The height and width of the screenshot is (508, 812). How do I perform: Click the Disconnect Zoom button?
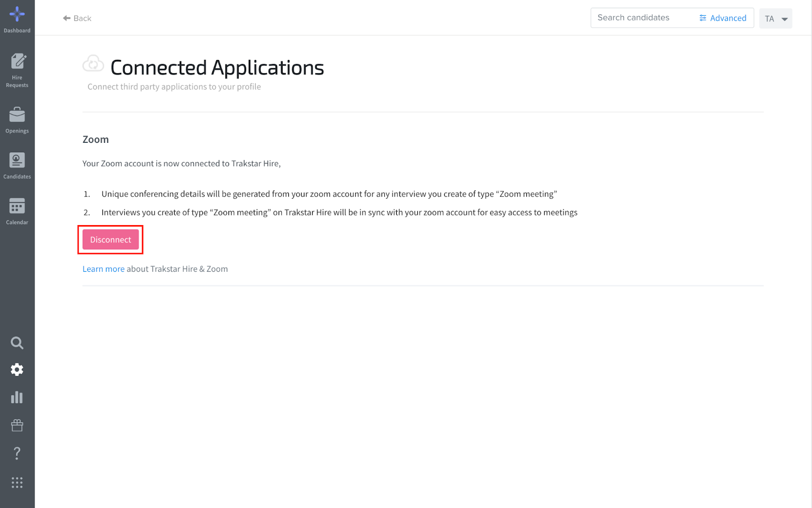point(111,240)
